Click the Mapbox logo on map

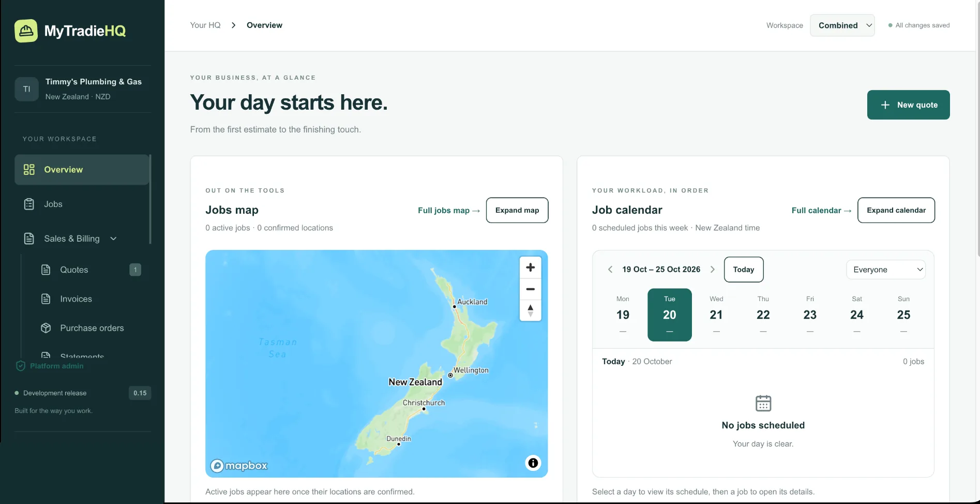[239, 466]
